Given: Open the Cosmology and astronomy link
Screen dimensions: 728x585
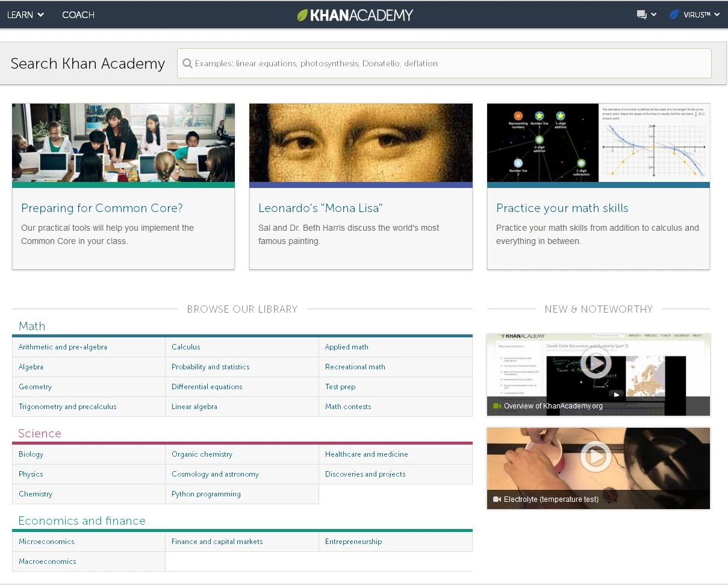Looking at the screenshot, I should [214, 474].
